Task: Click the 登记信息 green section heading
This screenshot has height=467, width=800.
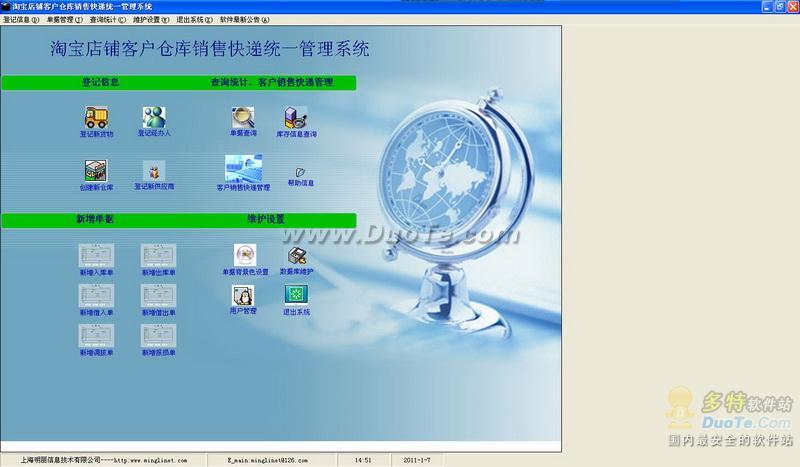Action: click(101, 82)
